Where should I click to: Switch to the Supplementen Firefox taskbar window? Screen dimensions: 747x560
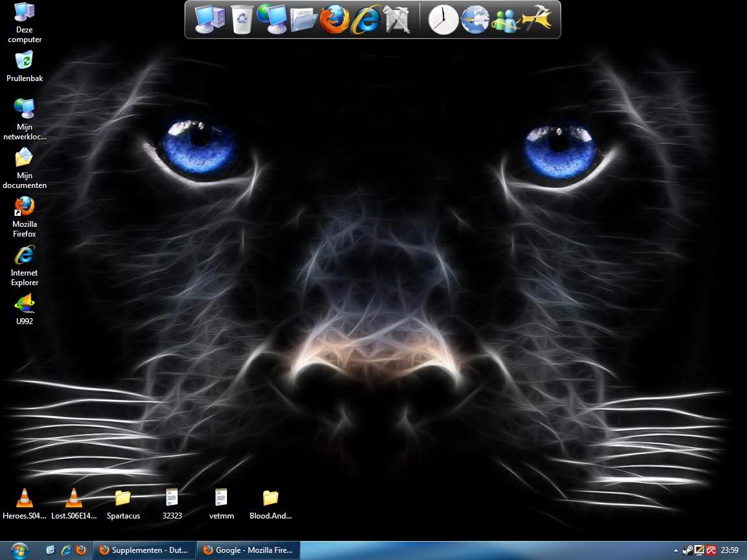pyautogui.click(x=144, y=550)
